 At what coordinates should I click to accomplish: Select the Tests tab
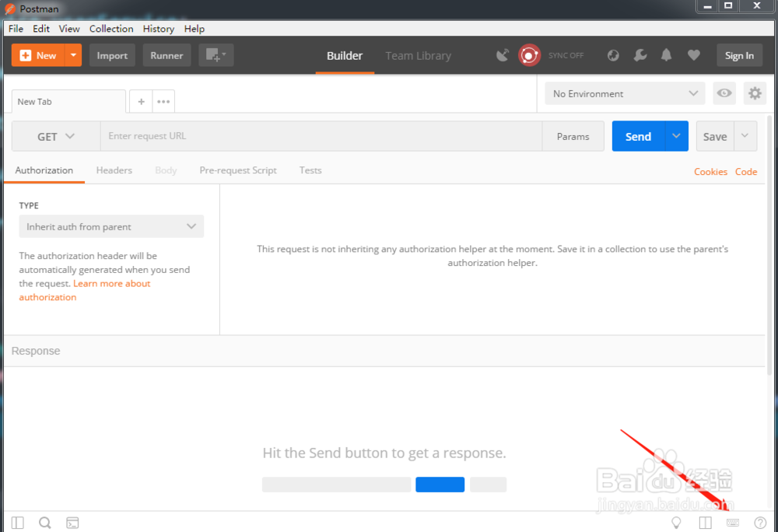(310, 170)
